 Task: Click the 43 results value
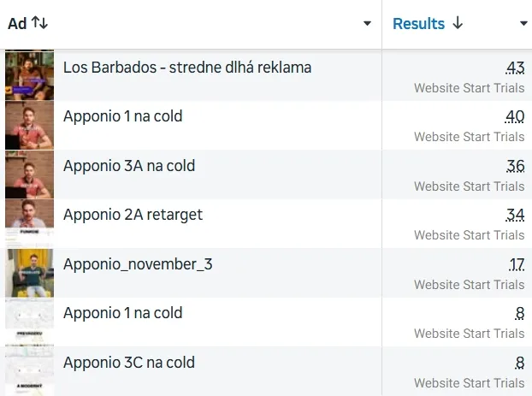pyautogui.click(x=515, y=68)
